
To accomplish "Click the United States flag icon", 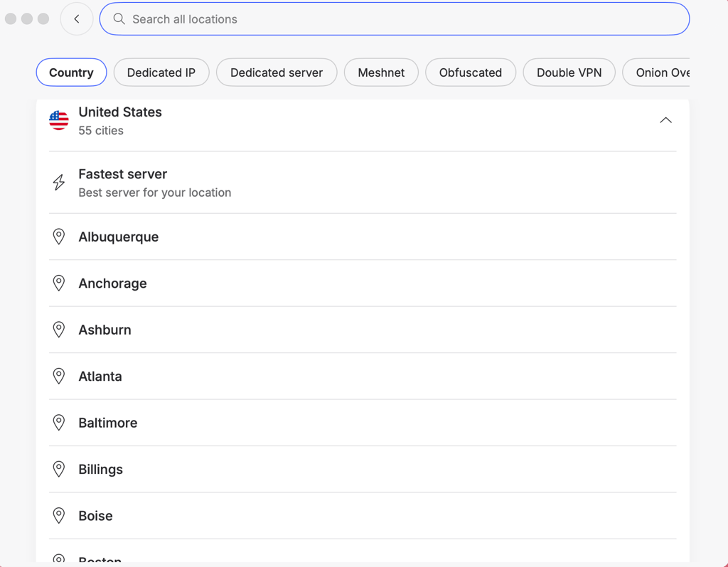I will coord(59,121).
